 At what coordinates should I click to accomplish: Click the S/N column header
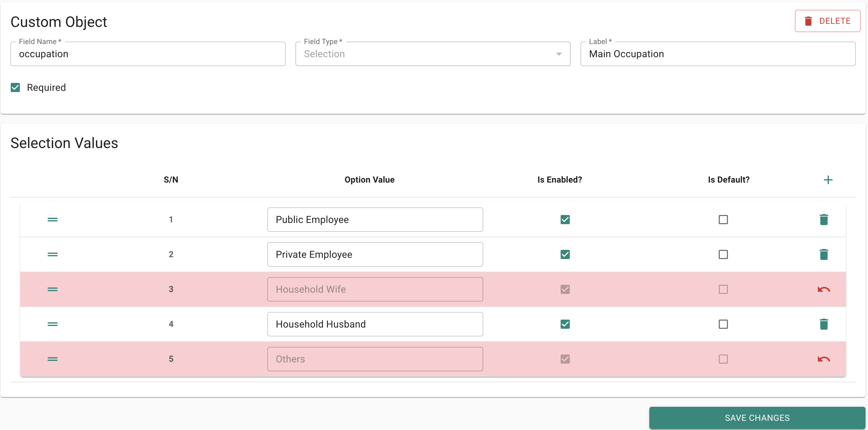click(x=171, y=180)
